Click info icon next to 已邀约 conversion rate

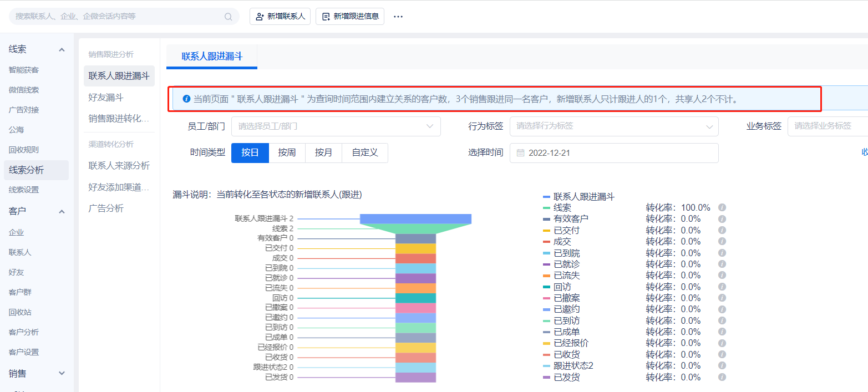tap(722, 309)
